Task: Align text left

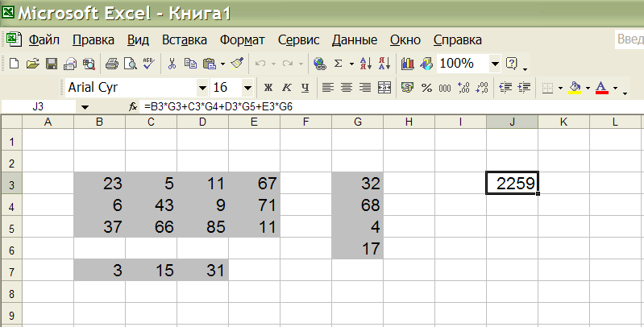Action: point(328,88)
